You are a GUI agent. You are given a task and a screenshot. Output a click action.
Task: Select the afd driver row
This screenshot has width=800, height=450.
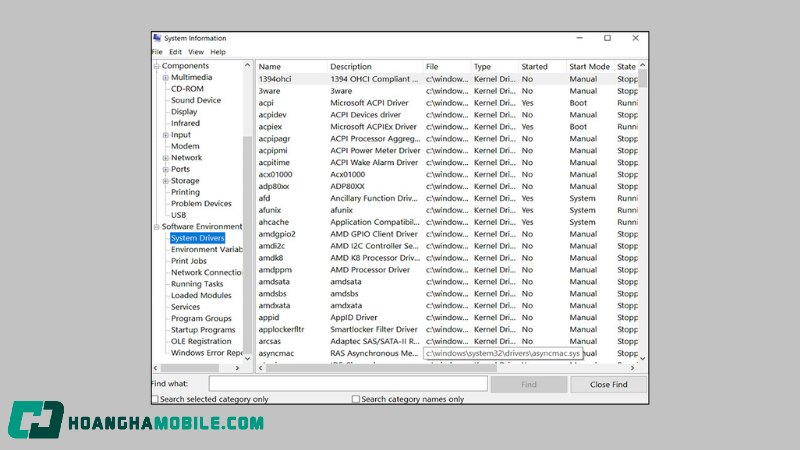coord(447,198)
